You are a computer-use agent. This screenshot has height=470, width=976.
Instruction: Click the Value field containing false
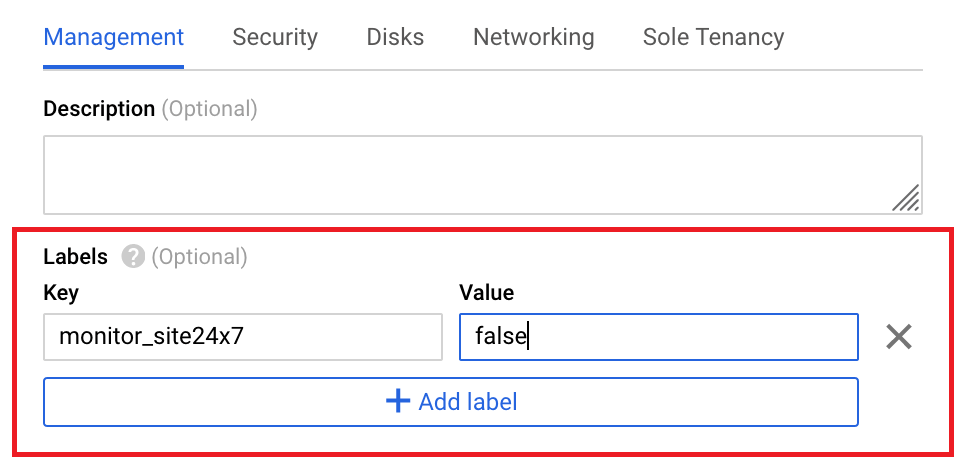pos(658,337)
